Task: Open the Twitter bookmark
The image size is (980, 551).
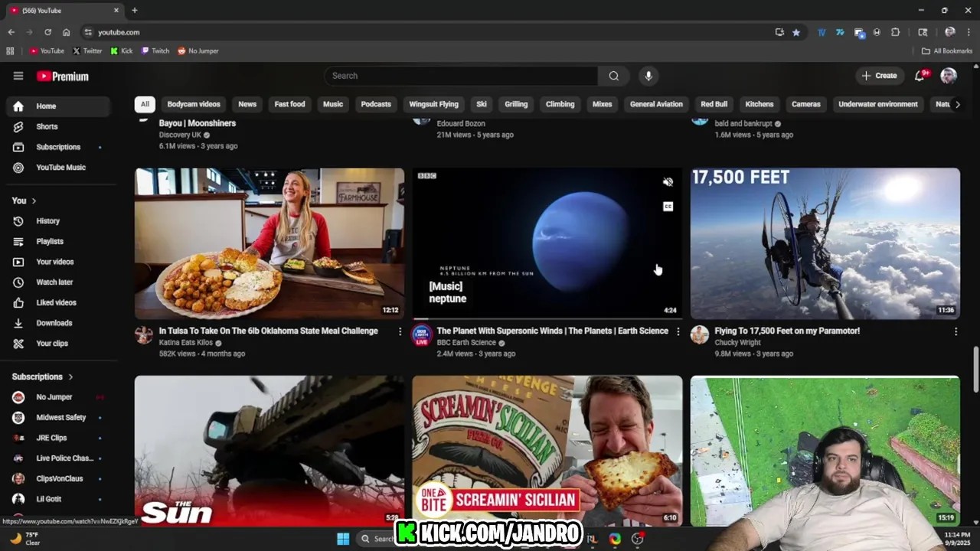Action: pos(87,51)
